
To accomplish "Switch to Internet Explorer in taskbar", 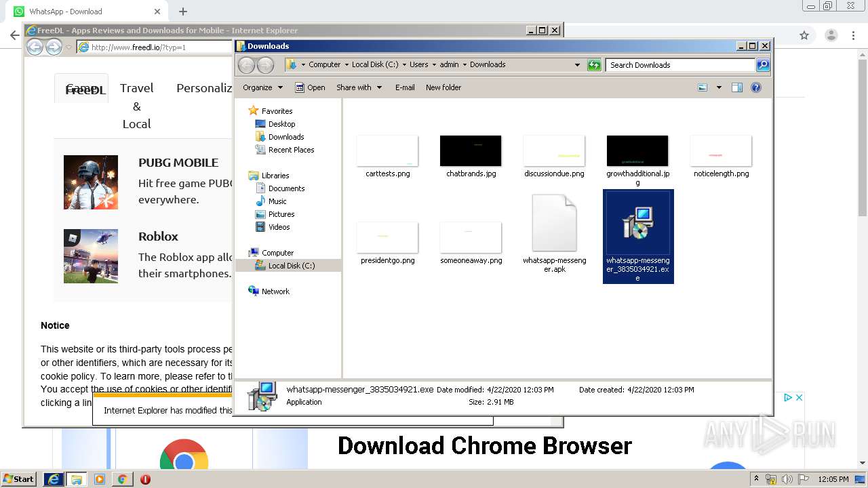I will [x=54, y=479].
